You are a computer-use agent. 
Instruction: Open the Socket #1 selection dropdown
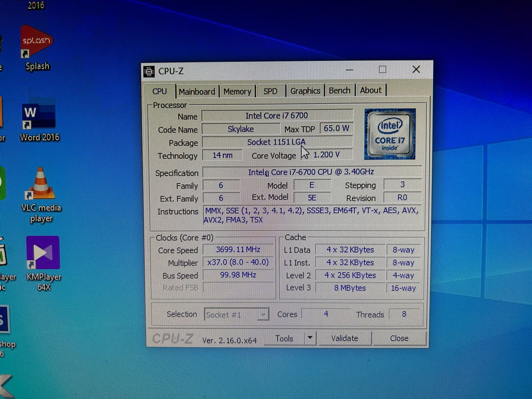pyautogui.click(x=236, y=314)
